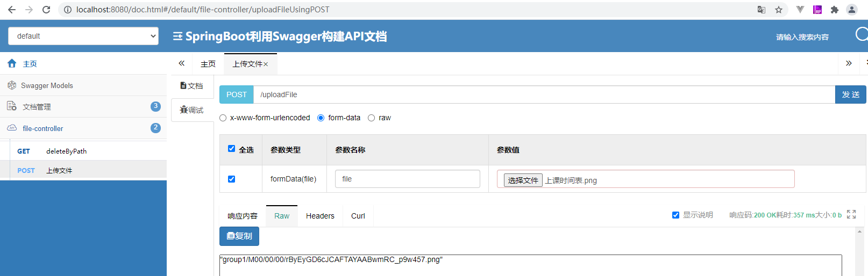This screenshot has width=868, height=276.
Task: Open the browser extensions puzzle icon
Action: tap(835, 10)
